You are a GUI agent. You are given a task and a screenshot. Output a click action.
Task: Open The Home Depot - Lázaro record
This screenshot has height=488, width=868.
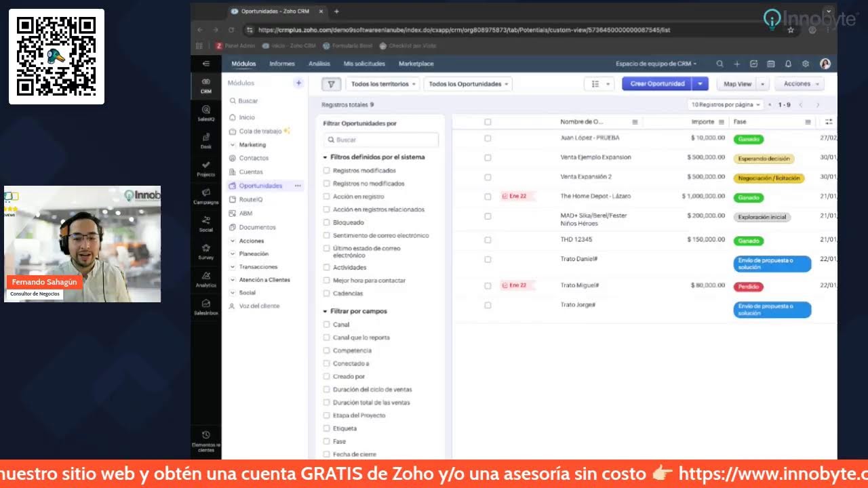595,197
